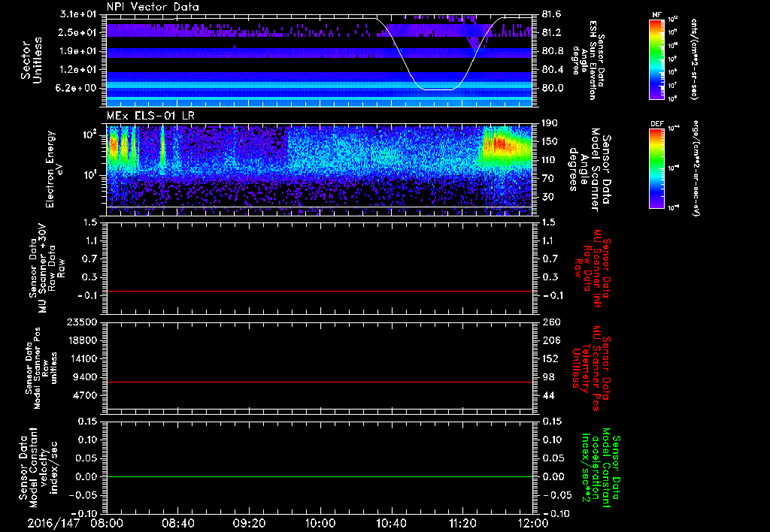The width and height of the screenshot is (770, 532).
Task: Click the "2016/147" date label
Action: pos(53,523)
